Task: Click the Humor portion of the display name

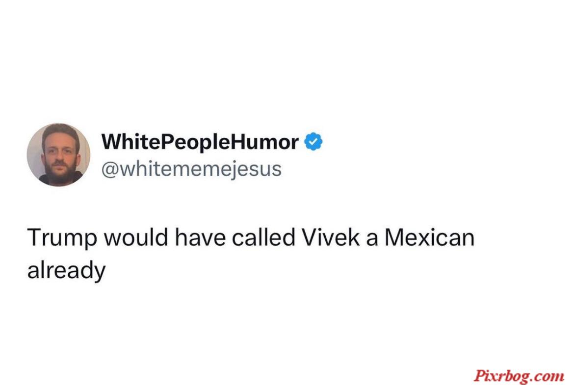Action: (x=263, y=141)
